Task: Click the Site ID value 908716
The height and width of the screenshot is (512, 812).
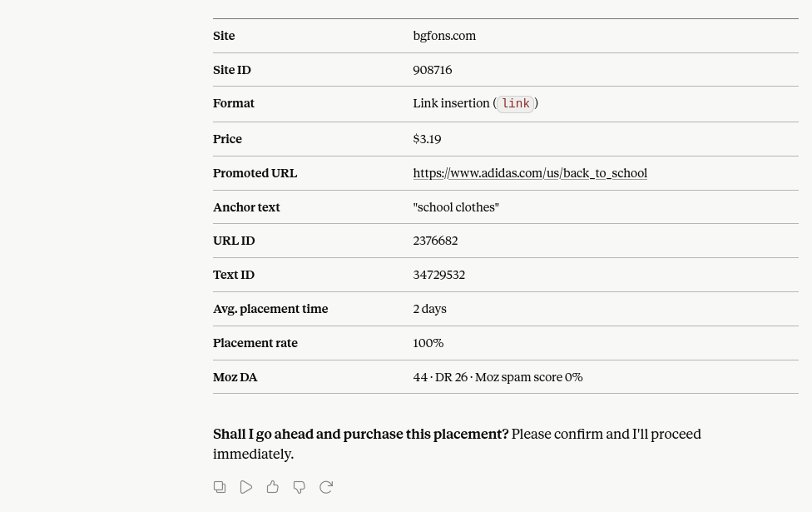Action: point(433,70)
